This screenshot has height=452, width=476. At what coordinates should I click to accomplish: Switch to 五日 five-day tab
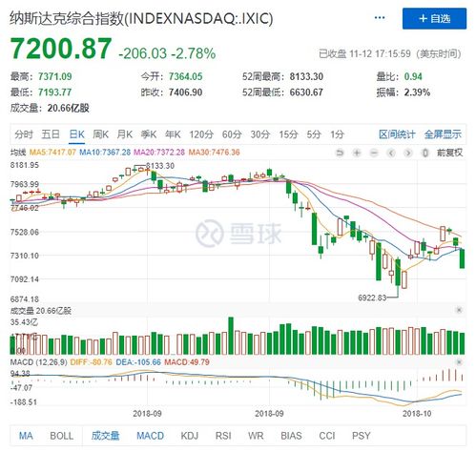pos(51,134)
